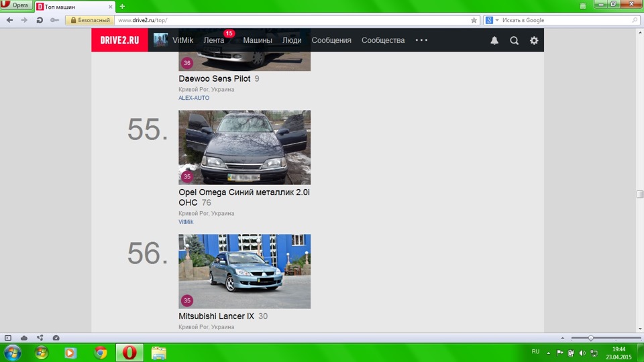Open the VitMik profile avatar

point(160,40)
